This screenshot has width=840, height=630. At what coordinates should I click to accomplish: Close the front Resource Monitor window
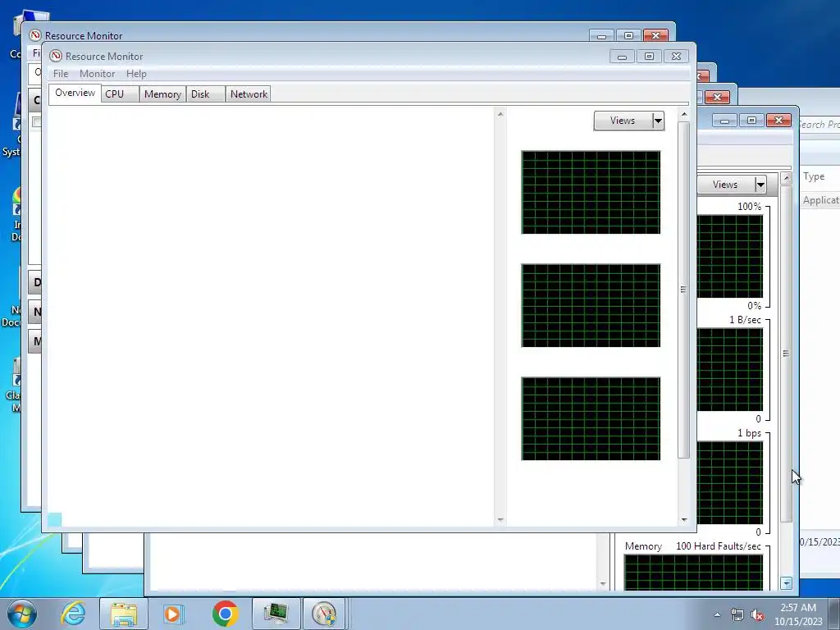(x=677, y=57)
